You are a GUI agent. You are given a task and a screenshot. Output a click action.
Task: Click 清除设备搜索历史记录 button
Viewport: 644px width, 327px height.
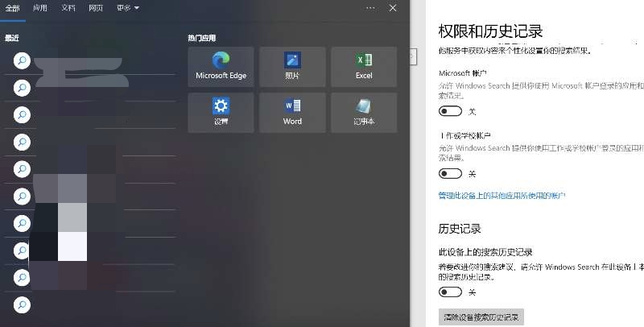point(481,317)
